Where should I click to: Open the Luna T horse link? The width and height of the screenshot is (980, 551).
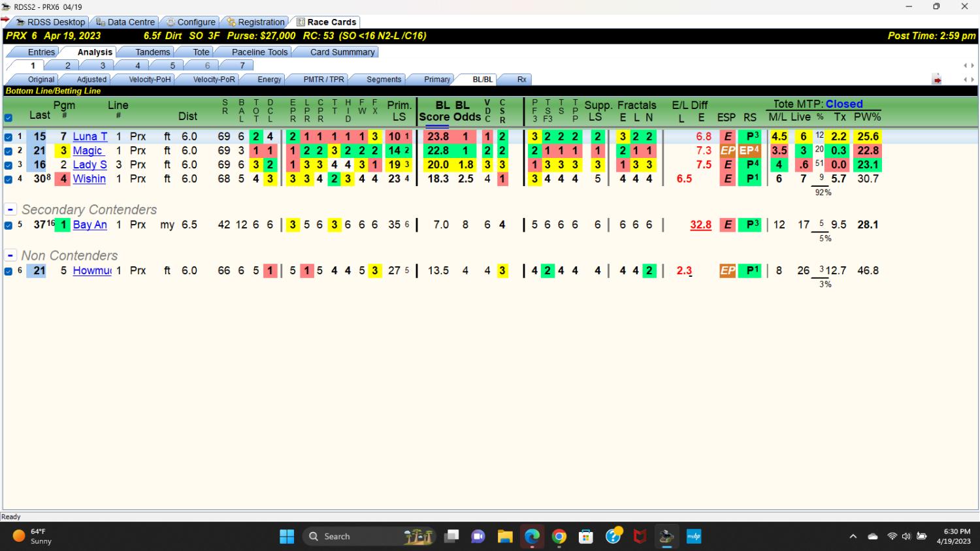pyautogui.click(x=90, y=136)
